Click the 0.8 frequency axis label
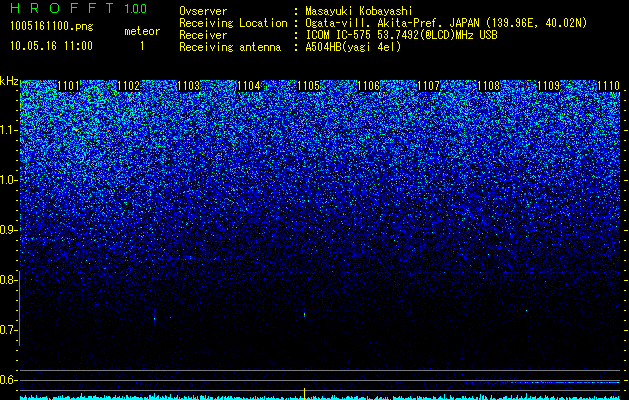The height and width of the screenshot is (400, 629). [8, 280]
